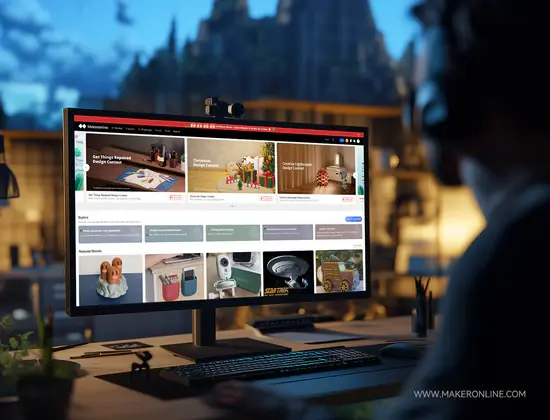Select the green Explore category card
Viewport: 550px width, 420px height.
tap(233, 233)
